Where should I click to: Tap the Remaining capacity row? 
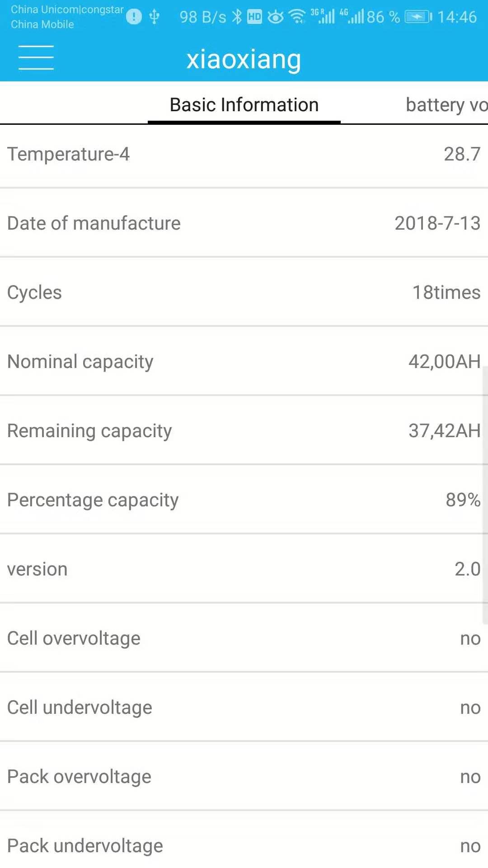(x=244, y=431)
